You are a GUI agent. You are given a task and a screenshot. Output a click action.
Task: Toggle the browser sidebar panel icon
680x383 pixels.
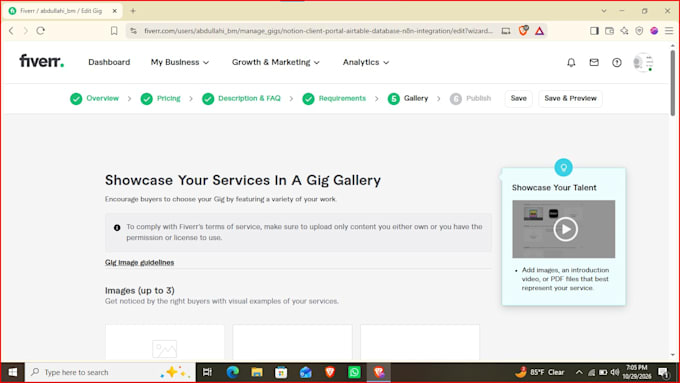point(594,31)
